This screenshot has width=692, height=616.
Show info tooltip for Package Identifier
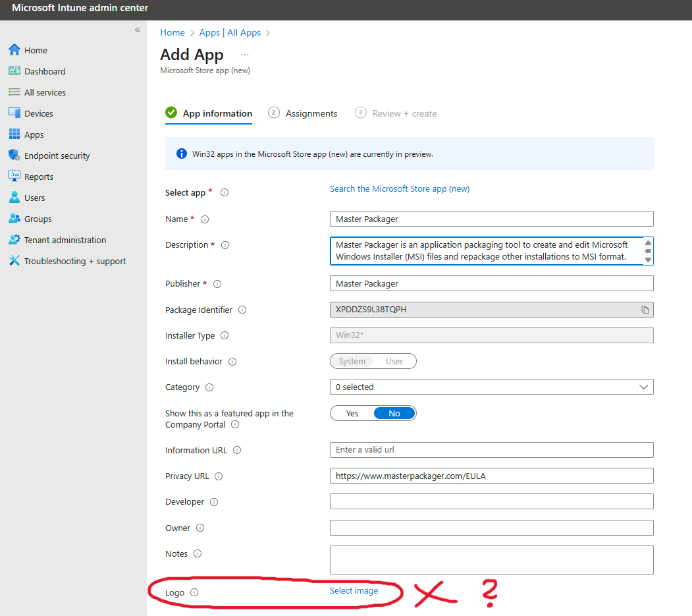point(242,310)
